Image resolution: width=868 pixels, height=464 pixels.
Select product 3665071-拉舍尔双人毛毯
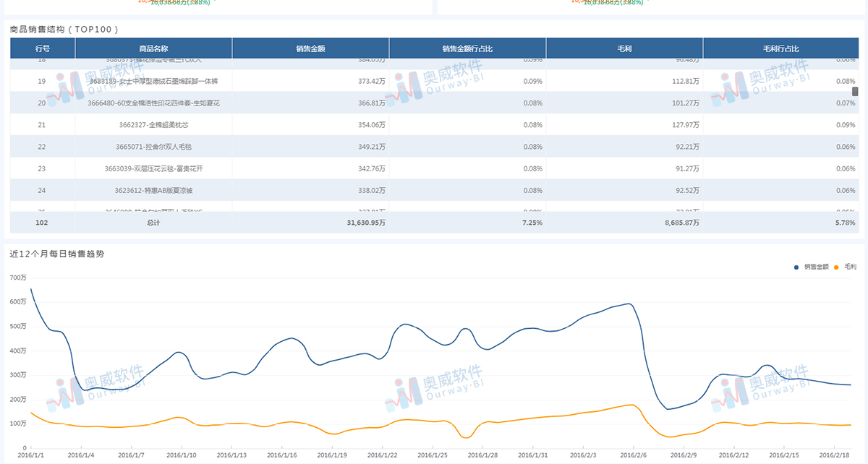pos(153,147)
